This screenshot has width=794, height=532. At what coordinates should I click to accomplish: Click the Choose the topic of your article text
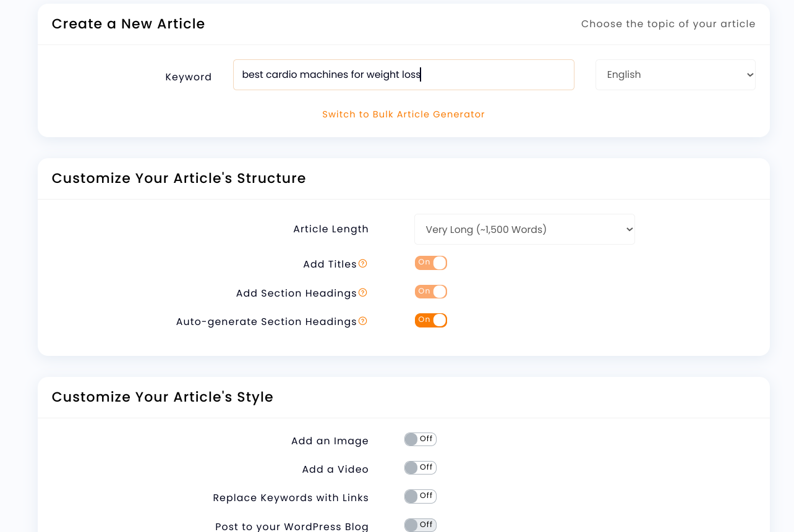(x=668, y=24)
